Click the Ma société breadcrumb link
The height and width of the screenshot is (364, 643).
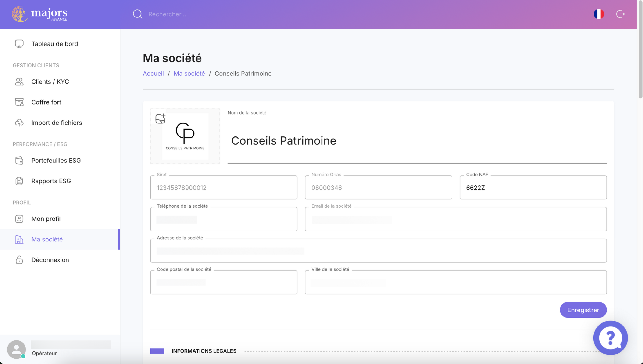(x=189, y=73)
